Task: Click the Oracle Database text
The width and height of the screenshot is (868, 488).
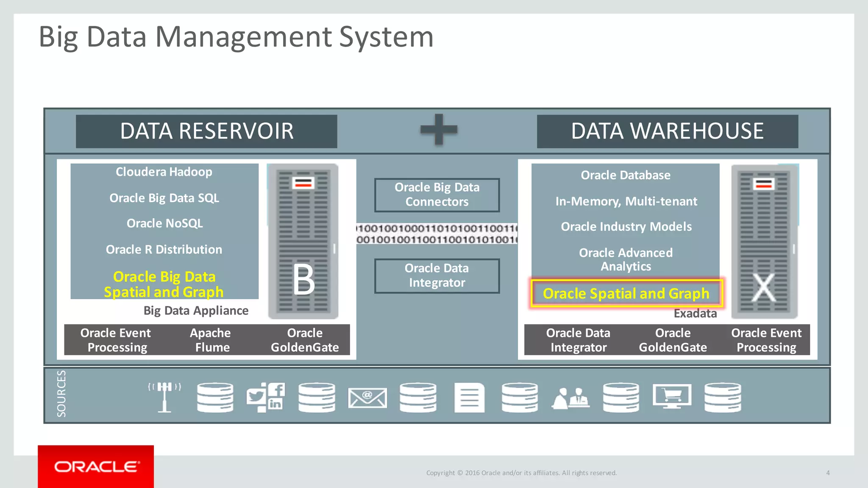Action: [x=626, y=175]
